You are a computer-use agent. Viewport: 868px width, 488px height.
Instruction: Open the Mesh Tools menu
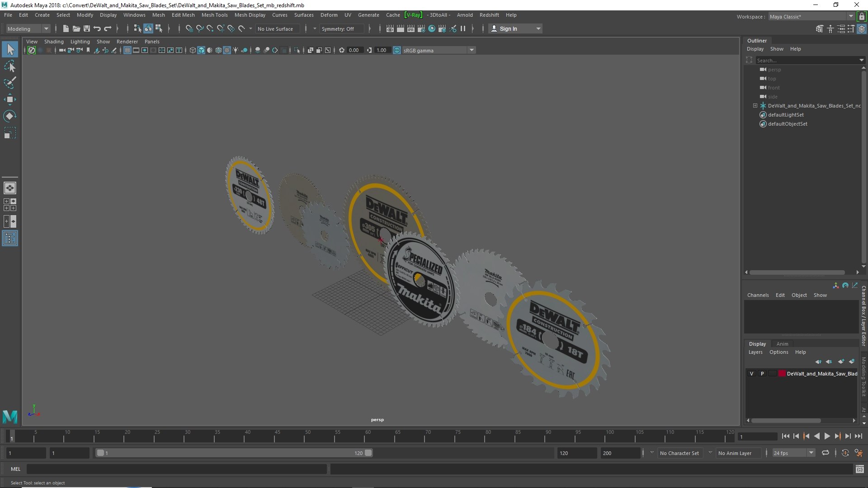tap(214, 15)
